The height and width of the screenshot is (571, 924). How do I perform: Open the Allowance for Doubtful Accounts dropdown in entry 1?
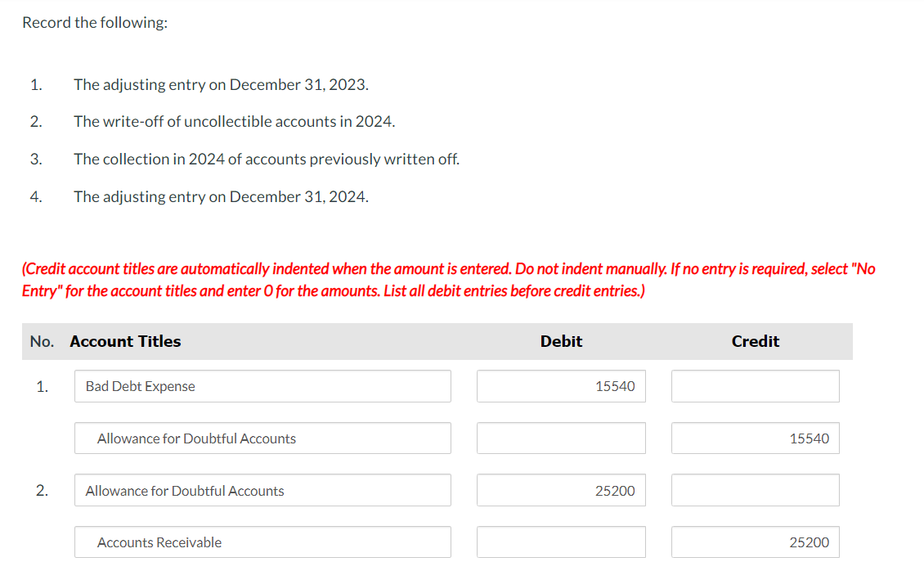tap(262, 438)
